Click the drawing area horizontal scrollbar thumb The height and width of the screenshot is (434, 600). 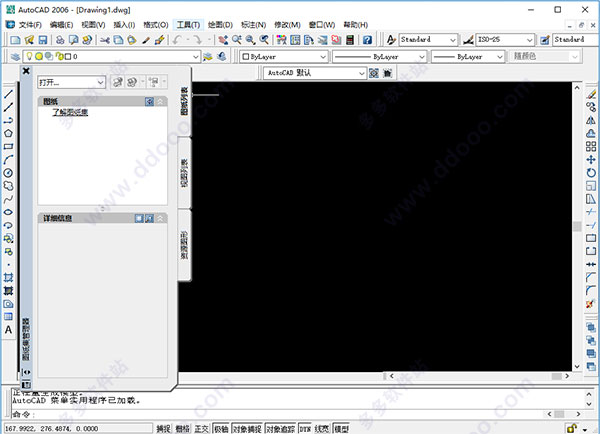click(556, 376)
